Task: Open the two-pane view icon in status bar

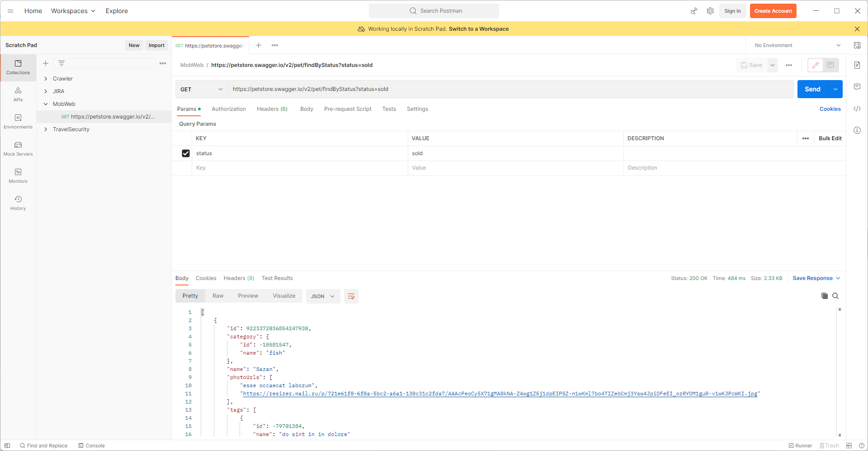Action: pyautogui.click(x=849, y=446)
